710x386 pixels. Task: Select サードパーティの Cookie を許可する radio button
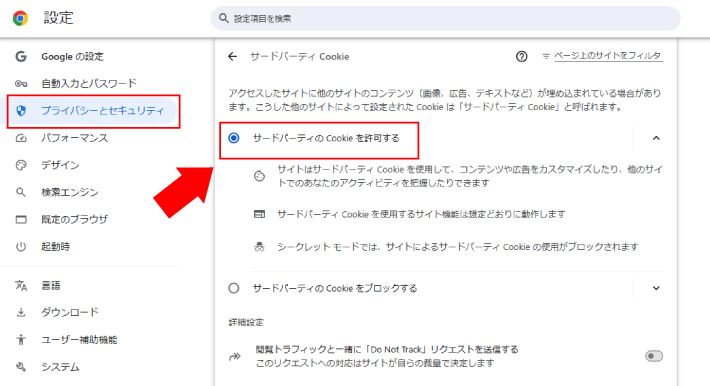click(234, 138)
